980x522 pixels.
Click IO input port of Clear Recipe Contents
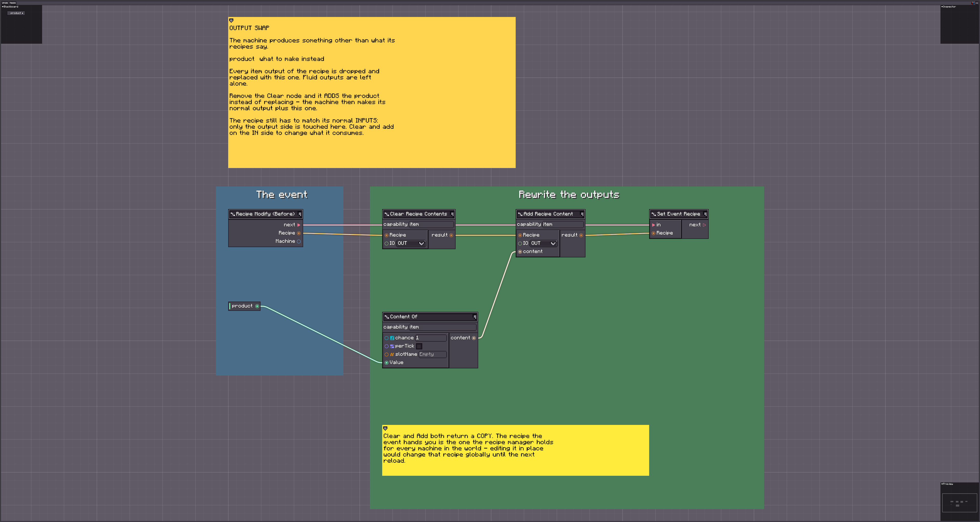[387, 243]
